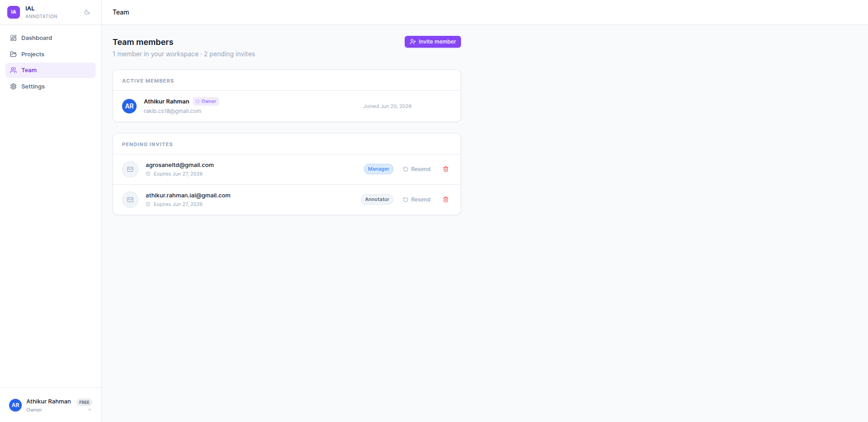This screenshot has height=422, width=868.
Task: Click the pending invites summary subtitle
Action: click(x=184, y=54)
